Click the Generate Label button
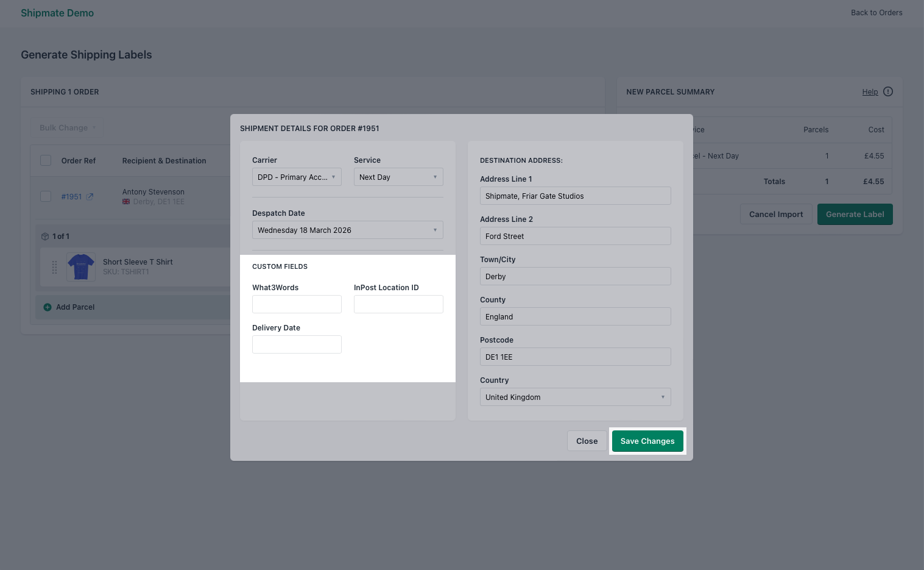The width and height of the screenshot is (924, 570). pyautogui.click(x=855, y=214)
